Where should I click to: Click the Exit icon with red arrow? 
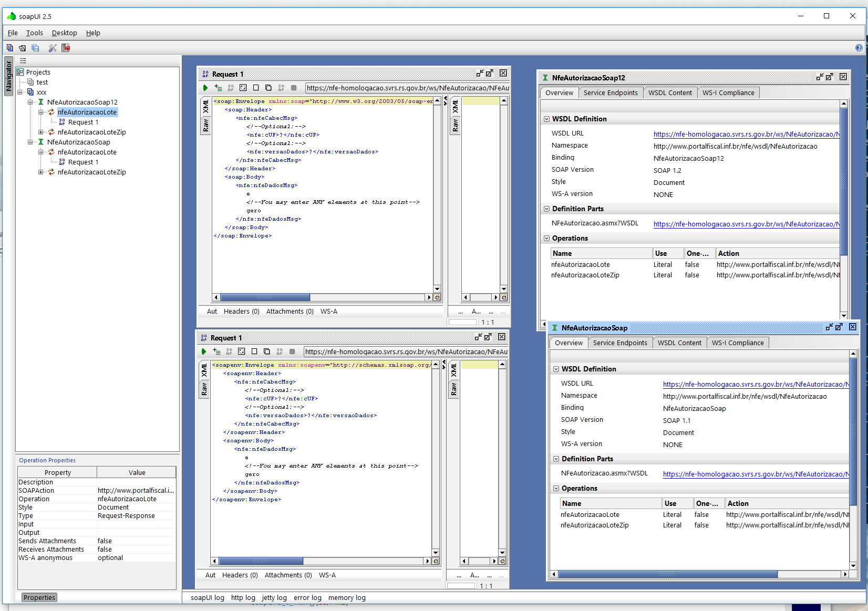[x=66, y=48]
